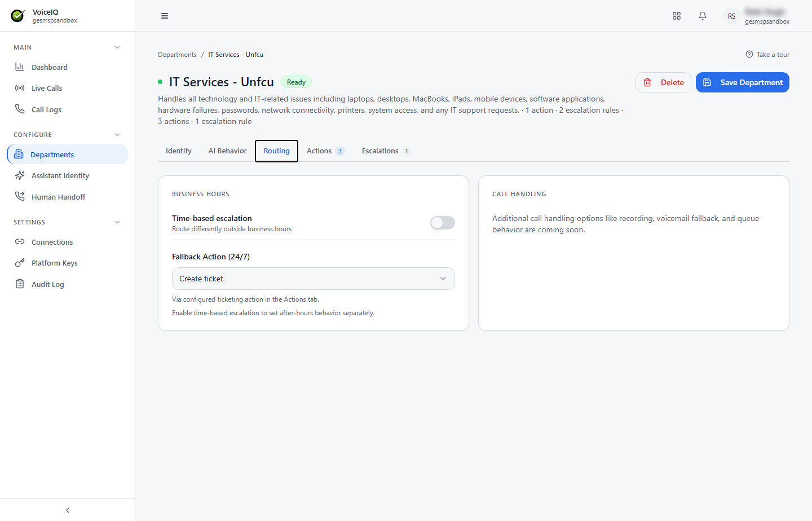The image size is (812, 521).
Task: Open the RS user avatar
Action: coord(731,16)
